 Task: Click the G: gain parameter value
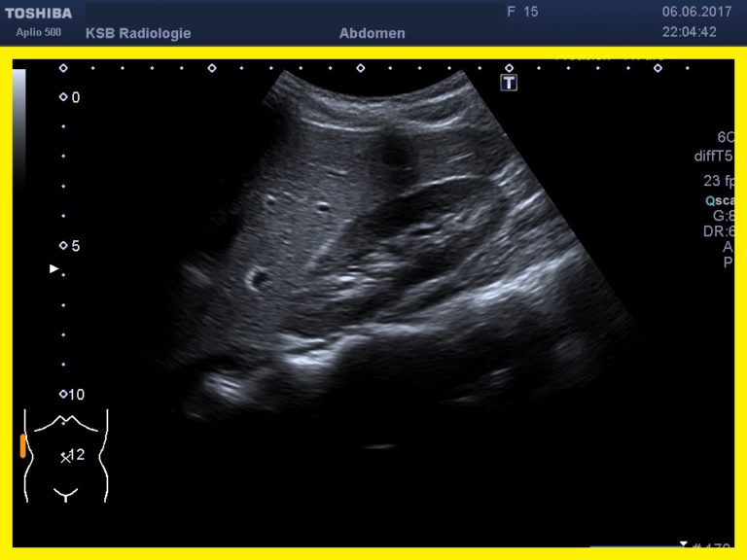[724, 216]
